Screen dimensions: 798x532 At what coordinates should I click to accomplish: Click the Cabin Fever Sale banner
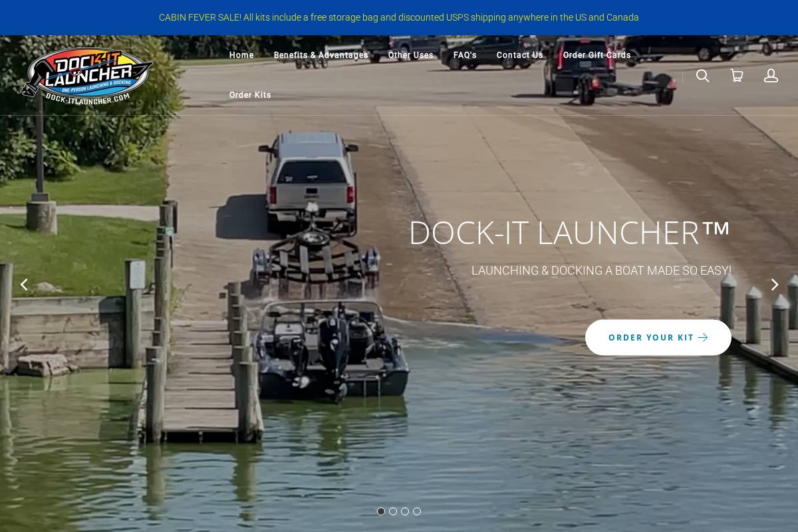399,17
